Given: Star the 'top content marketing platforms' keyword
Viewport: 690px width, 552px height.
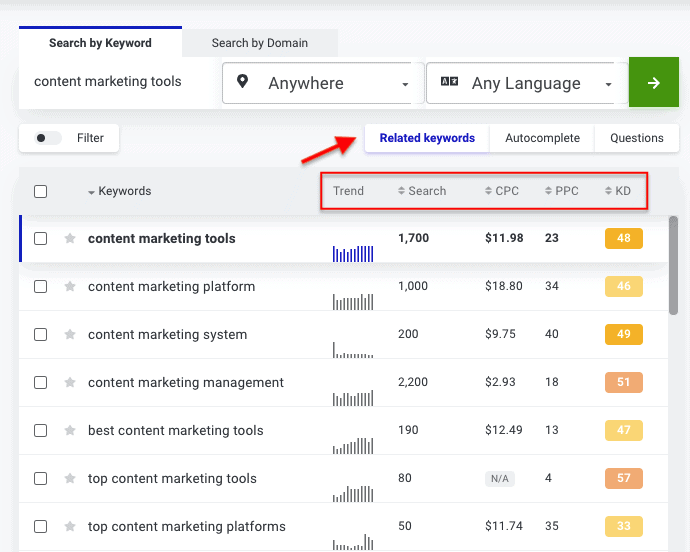Looking at the screenshot, I should [x=70, y=527].
